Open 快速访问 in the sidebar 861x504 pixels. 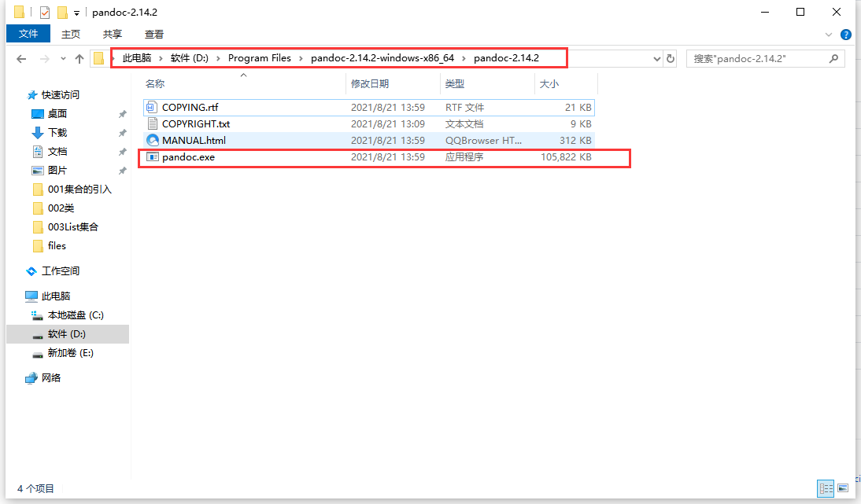tap(61, 95)
